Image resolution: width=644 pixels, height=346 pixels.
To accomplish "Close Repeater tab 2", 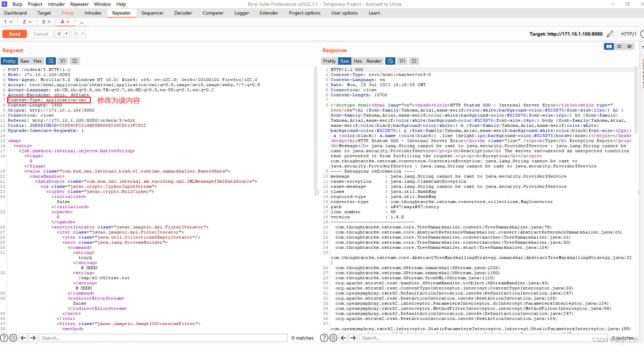I will point(30,22).
